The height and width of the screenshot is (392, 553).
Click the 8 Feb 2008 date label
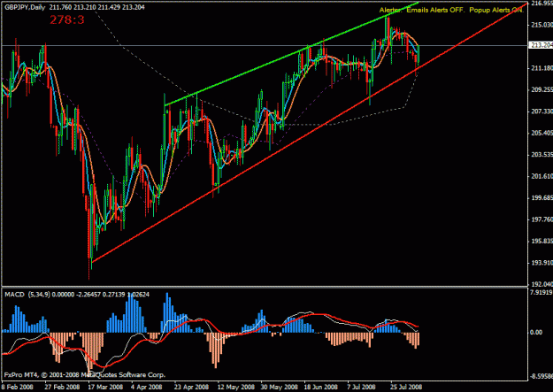(18, 387)
